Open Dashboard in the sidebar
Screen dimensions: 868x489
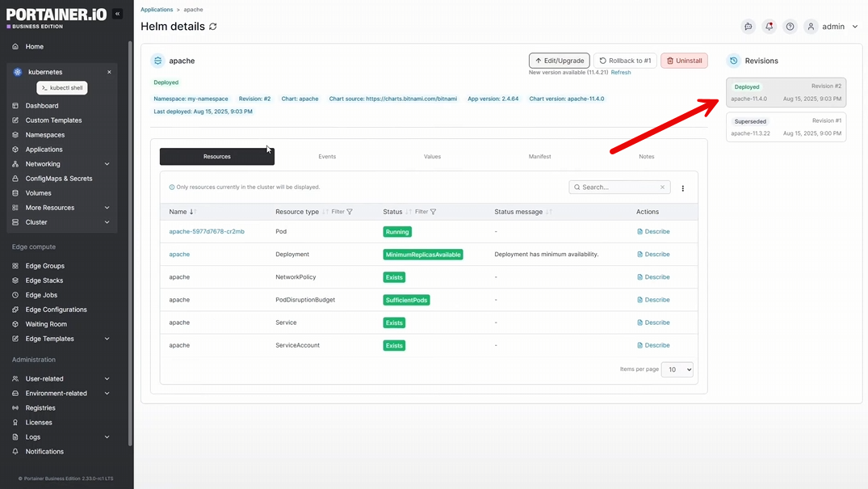coord(41,106)
